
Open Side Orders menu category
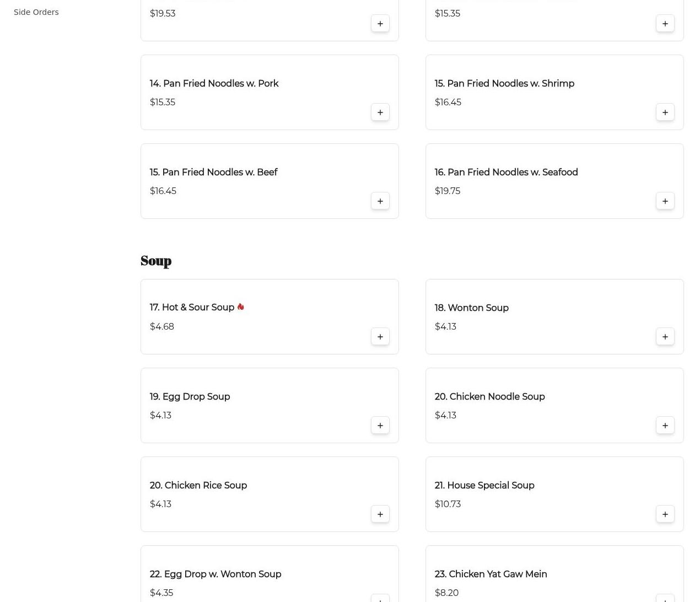(x=36, y=12)
